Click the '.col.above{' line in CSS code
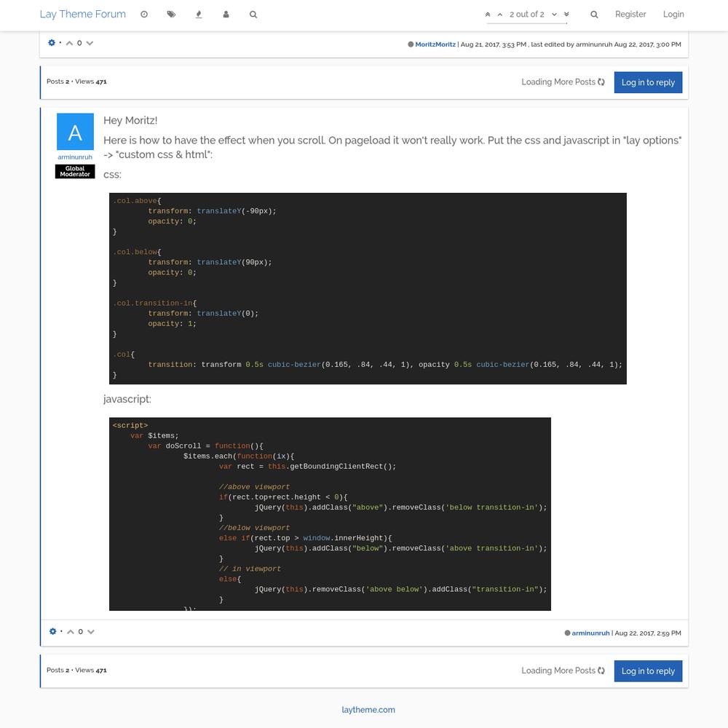 pyautogui.click(x=137, y=201)
